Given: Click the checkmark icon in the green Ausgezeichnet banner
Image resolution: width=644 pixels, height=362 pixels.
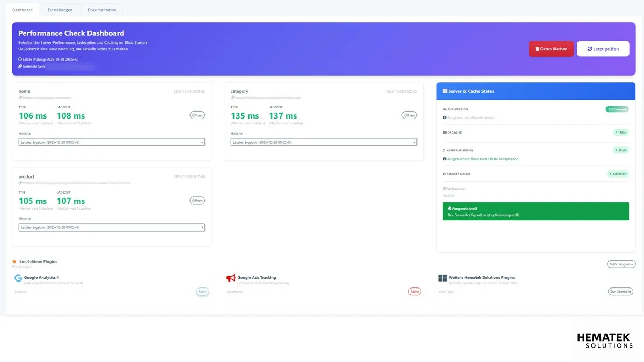Looking at the screenshot, I should click(450, 208).
